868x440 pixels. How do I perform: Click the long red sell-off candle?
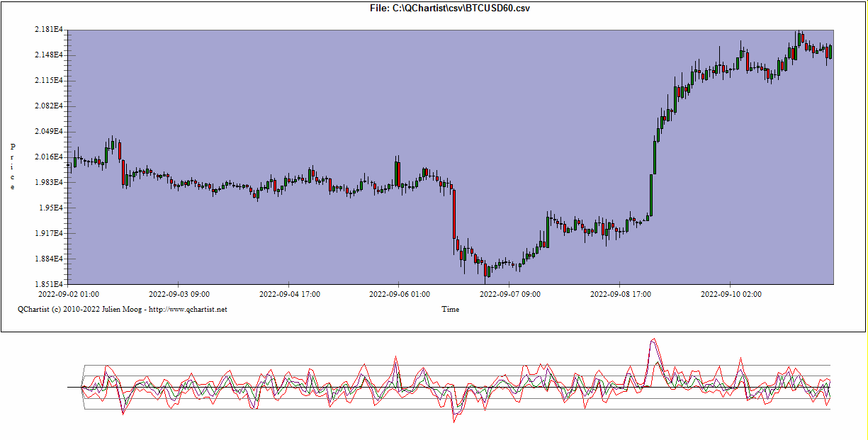click(453, 214)
